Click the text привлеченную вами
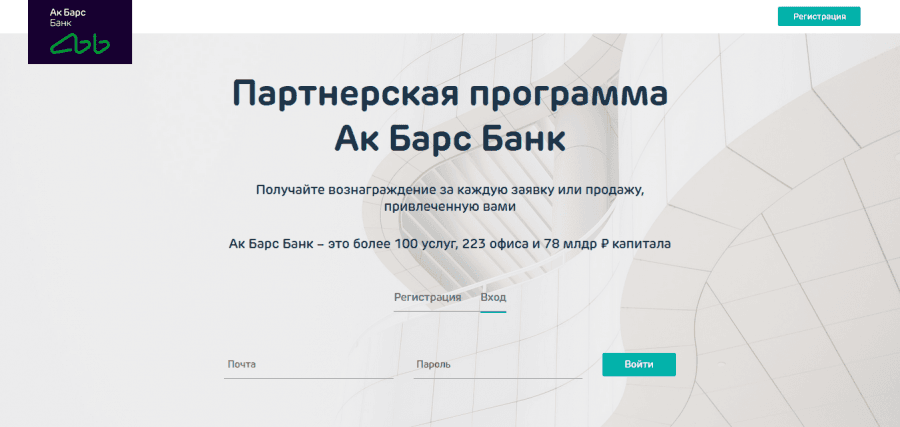Viewport: 900px width, 427px height. 450,207
